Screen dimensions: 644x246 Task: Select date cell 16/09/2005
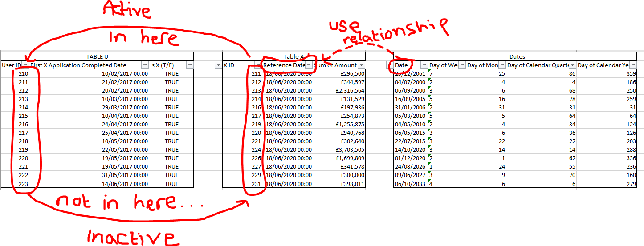(x=411, y=99)
